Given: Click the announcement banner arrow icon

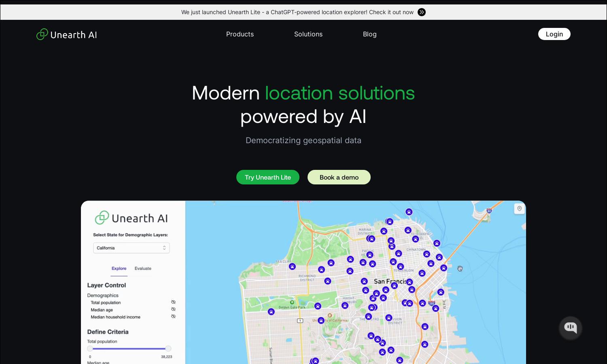Looking at the screenshot, I should [422, 12].
